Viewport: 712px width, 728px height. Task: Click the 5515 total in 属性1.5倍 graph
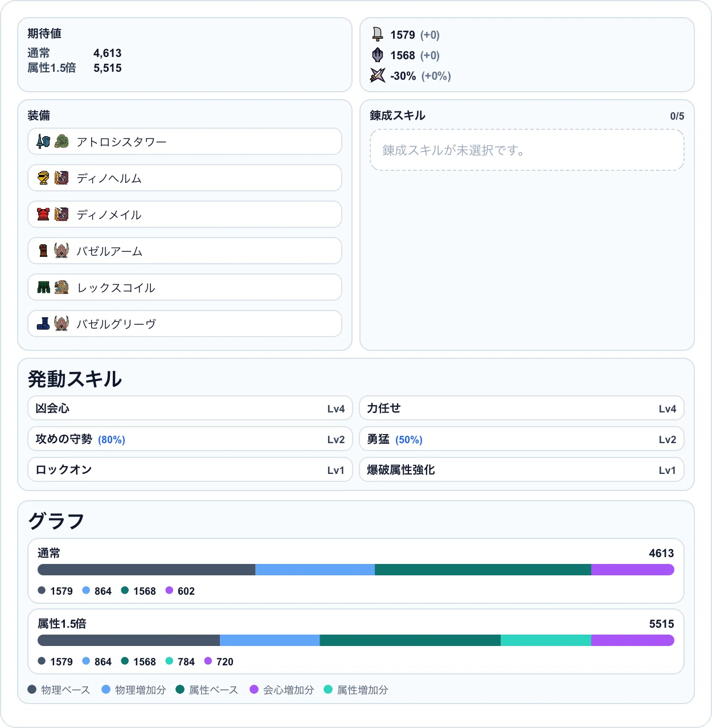click(x=661, y=624)
